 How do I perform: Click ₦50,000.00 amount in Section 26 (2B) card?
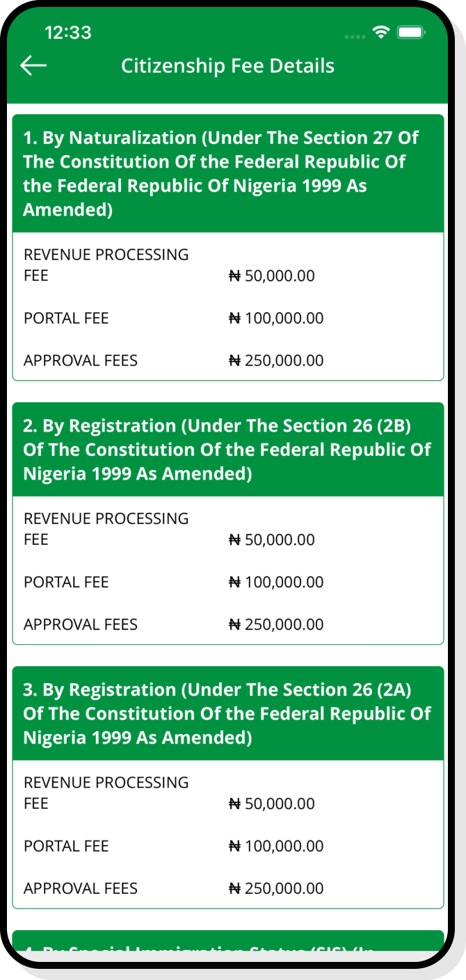click(272, 540)
